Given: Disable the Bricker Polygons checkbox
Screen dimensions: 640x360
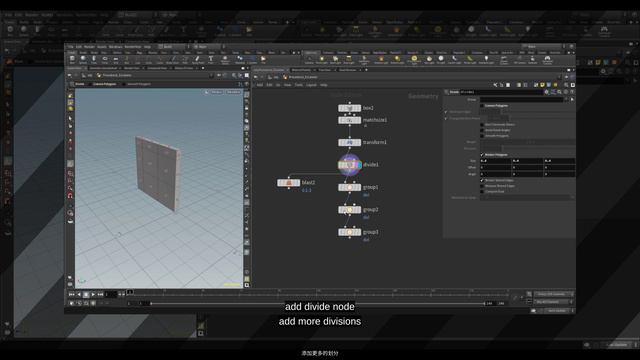Looking at the screenshot, I should (482, 155).
